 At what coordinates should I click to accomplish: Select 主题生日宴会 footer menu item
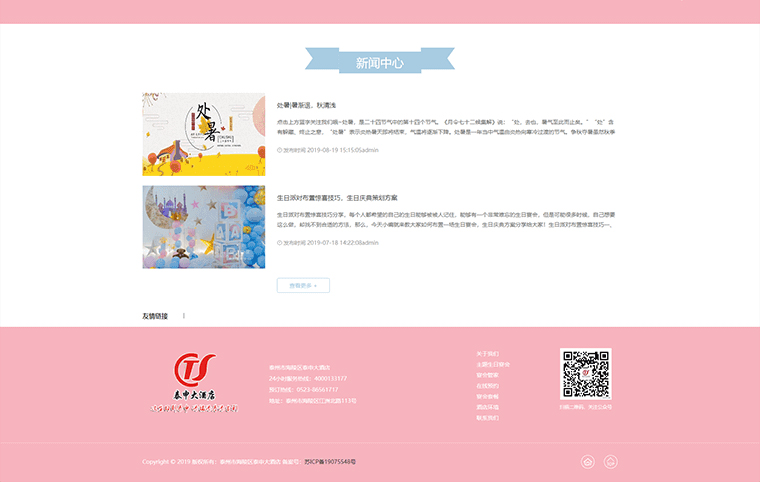pos(493,365)
